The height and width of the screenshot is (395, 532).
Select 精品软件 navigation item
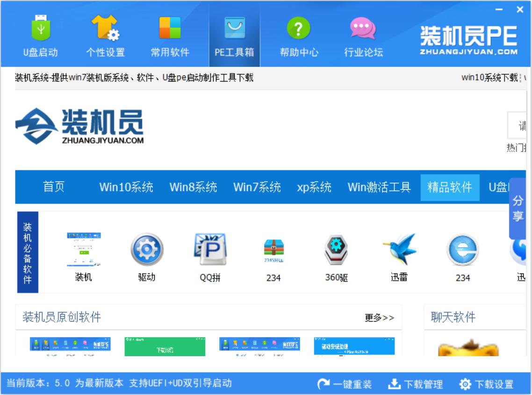click(450, 188)
